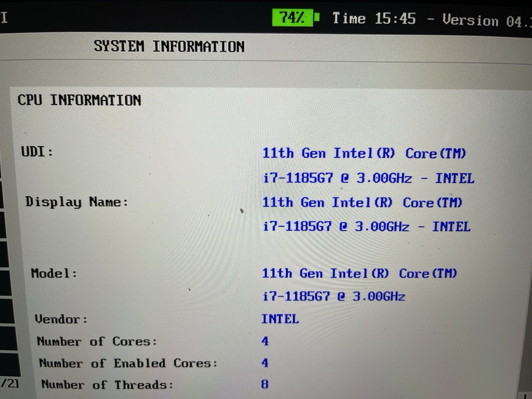Select the Model: label

(54, 273)
